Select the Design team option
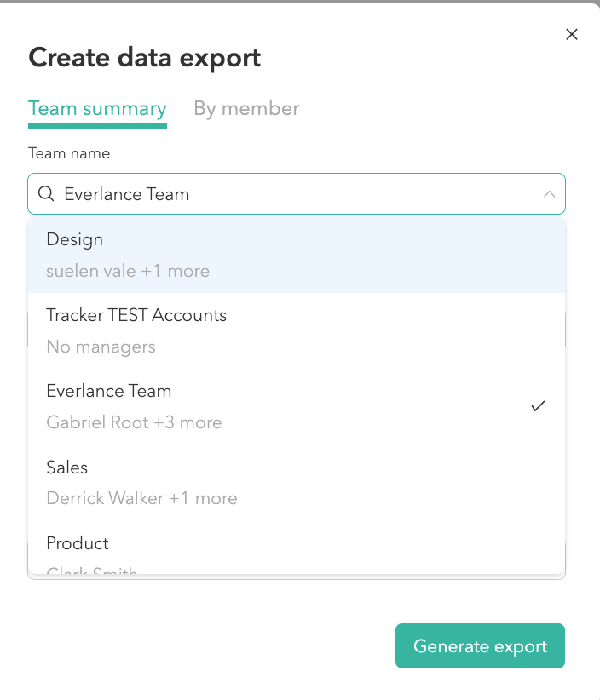The height and width of the screenshot is (700, 600). click(x=75, y=240)
